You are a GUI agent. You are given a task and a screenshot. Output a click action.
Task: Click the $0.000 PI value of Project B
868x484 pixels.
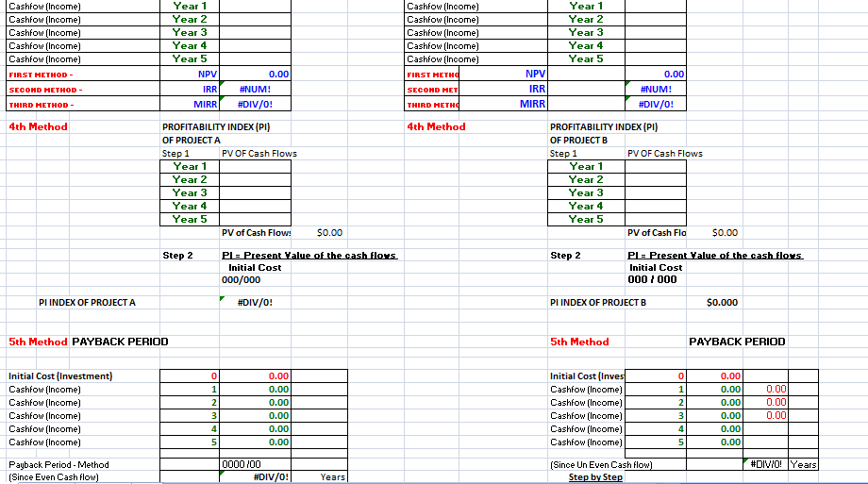click(x=722, y=302)
